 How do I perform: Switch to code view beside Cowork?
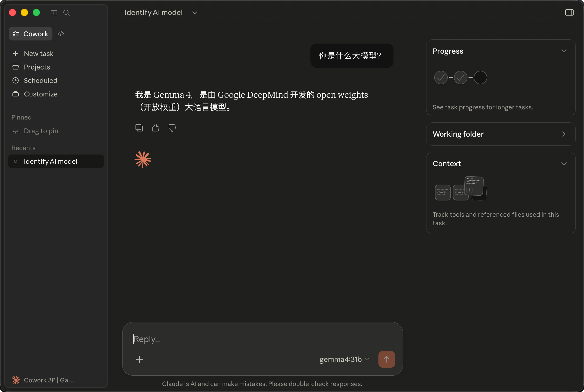61,34
